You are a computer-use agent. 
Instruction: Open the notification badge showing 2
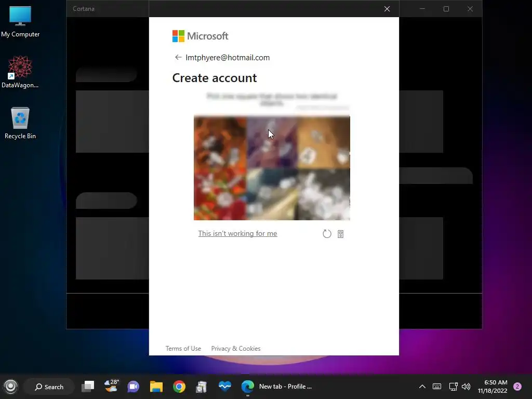pos(517,387)
